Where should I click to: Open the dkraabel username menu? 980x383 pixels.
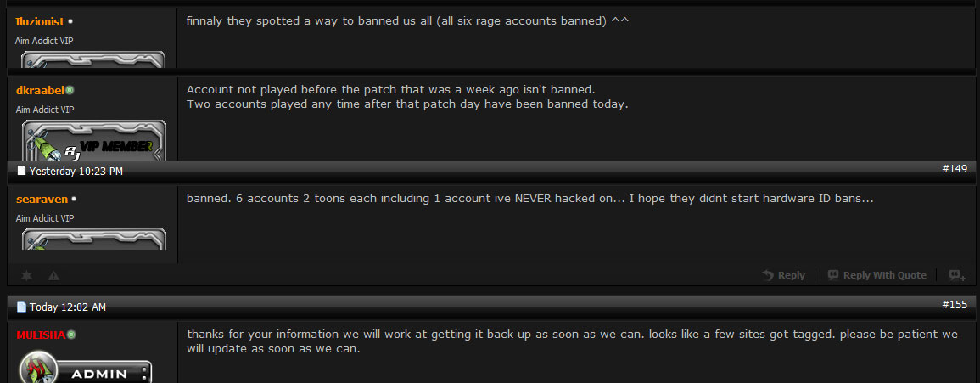(40, 90)
